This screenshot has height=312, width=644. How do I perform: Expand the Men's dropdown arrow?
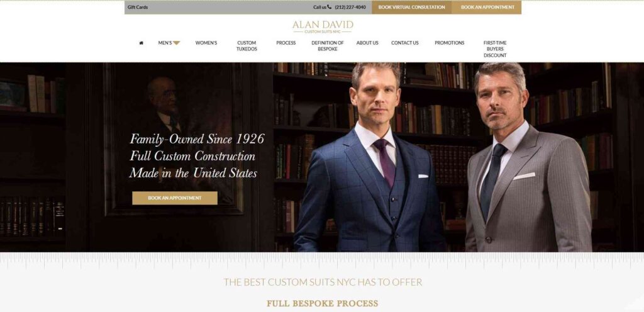click(x=177, y=43)
